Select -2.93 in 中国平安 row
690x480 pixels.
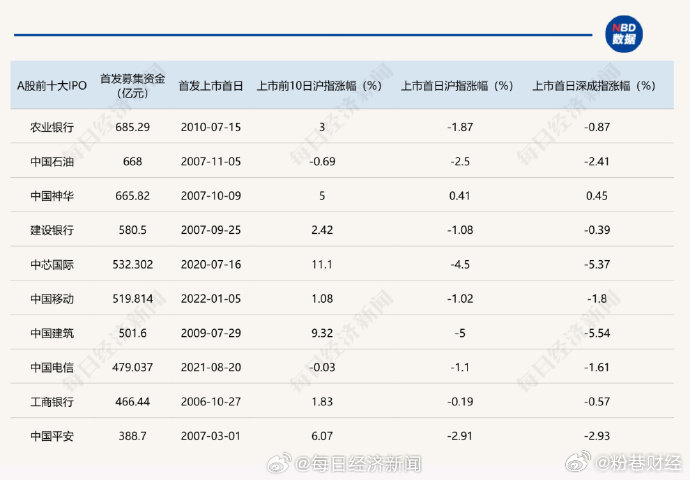point(597,436)
